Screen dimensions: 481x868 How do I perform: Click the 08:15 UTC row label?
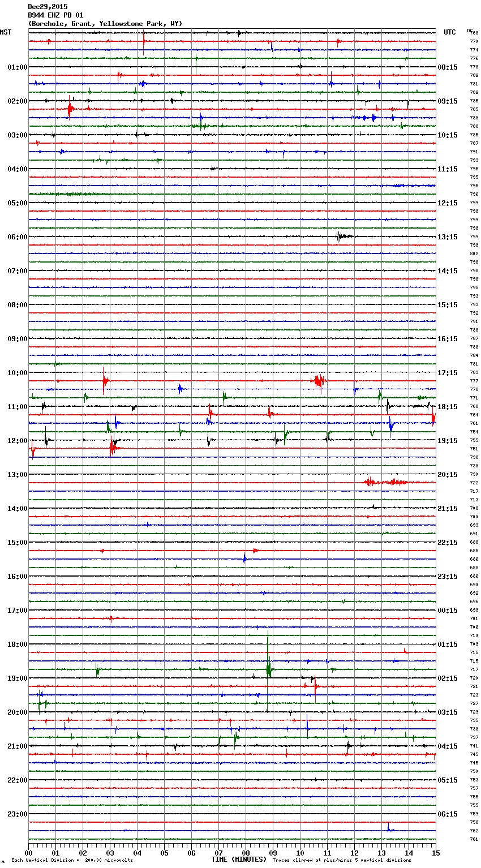(x=448, y=67)
